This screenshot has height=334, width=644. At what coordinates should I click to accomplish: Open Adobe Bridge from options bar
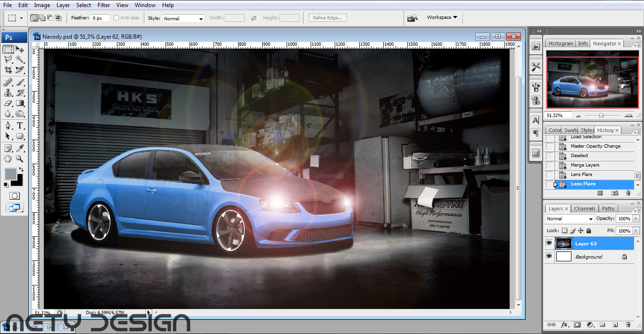412,18
